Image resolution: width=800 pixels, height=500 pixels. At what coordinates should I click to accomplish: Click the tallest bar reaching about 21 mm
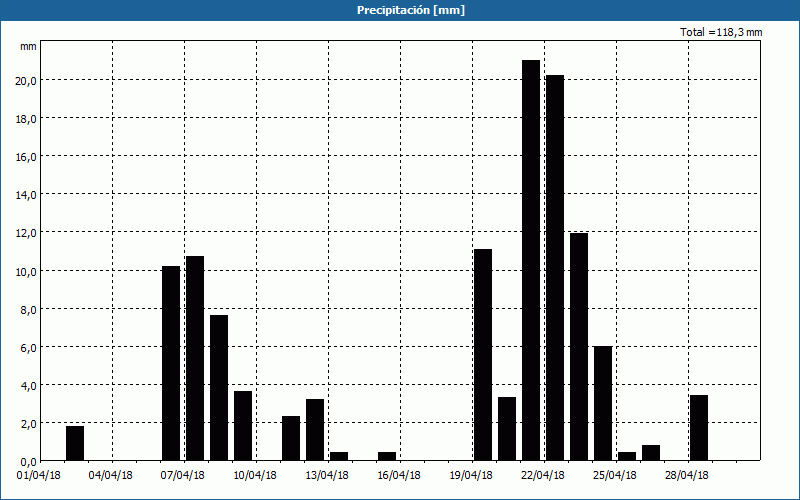[531, 260]
